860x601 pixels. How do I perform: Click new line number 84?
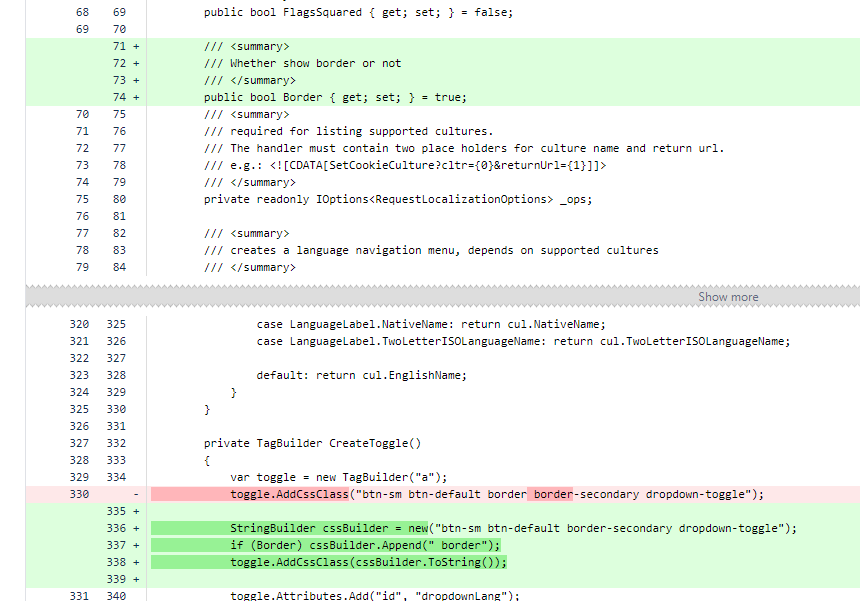119,267
